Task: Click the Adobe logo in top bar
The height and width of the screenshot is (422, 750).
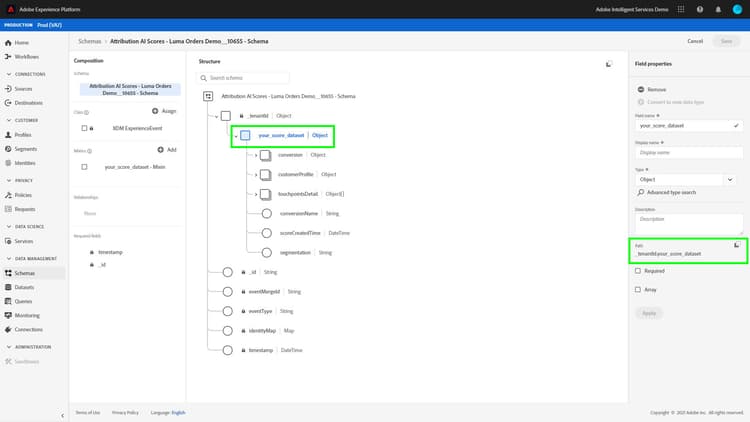Action: [x=11, y=9]
